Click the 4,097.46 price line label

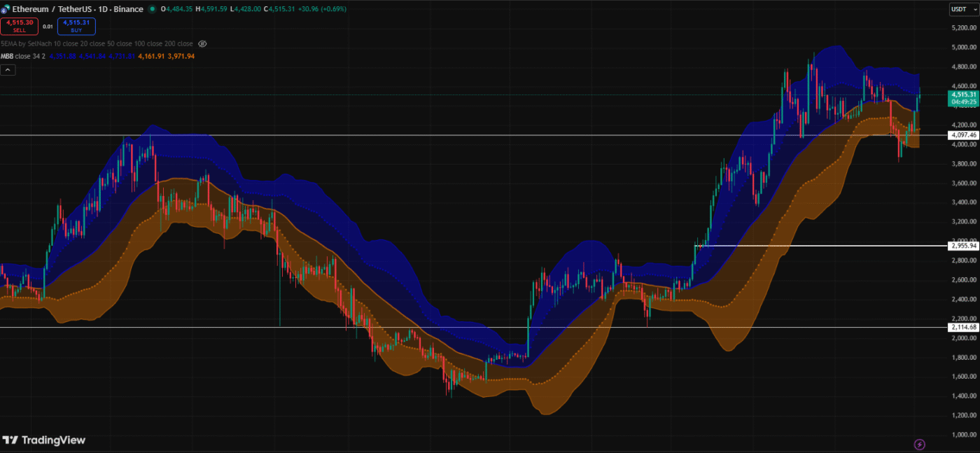coord(963,134)
